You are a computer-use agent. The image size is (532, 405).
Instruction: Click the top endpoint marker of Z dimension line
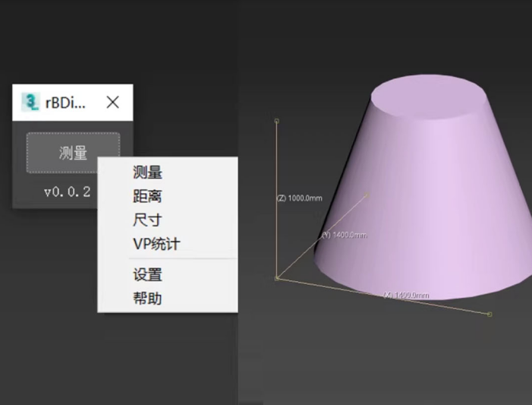[277, 121]
